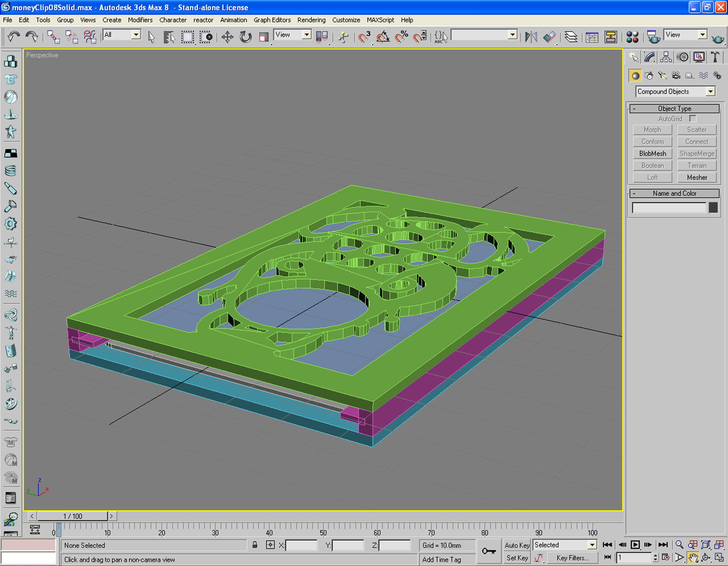Toggle the Auto Key animation mode
728x566 pixels.
click(517, 545)
